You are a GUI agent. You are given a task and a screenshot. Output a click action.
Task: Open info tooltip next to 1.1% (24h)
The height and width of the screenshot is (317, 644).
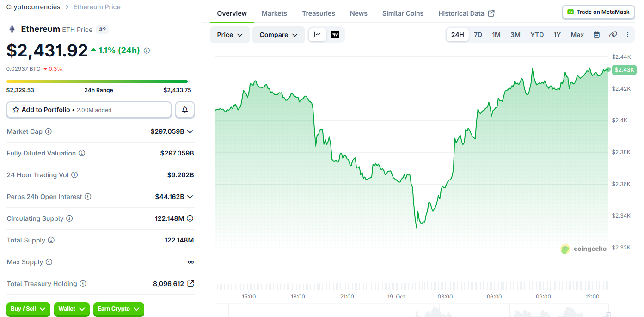147,50
